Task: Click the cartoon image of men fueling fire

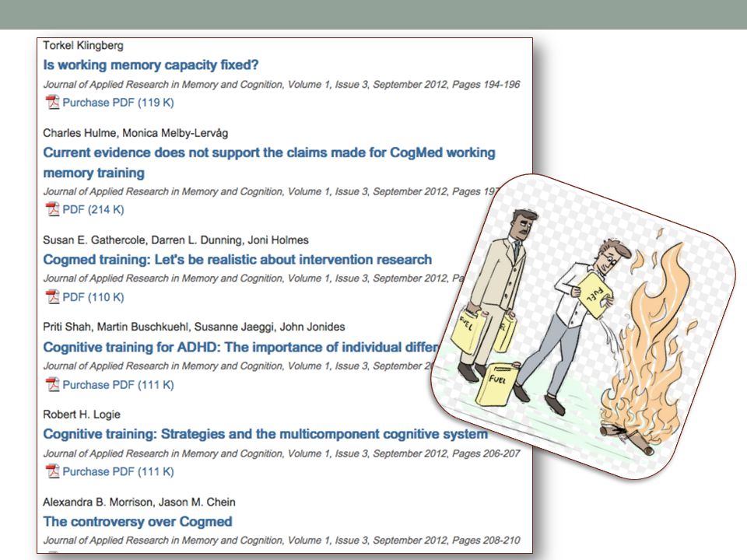Action: pyautogui.click(x=583, y=327)
